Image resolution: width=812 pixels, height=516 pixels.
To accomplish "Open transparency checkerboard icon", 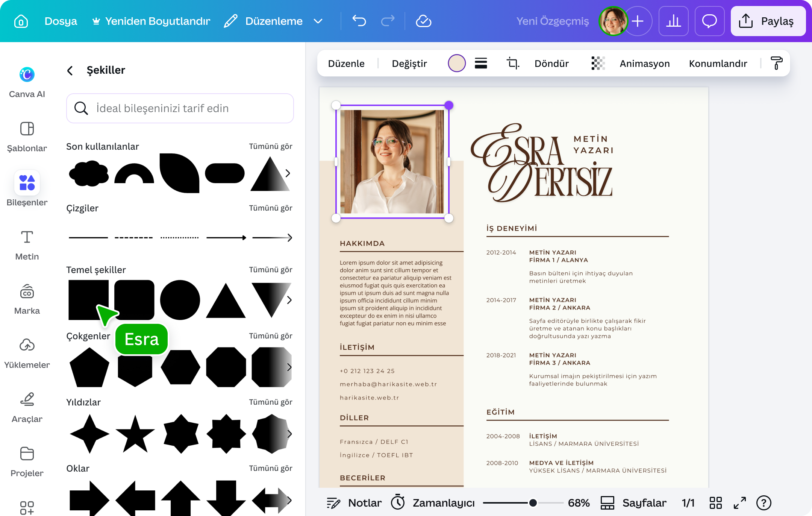I will tap(598, 63).
